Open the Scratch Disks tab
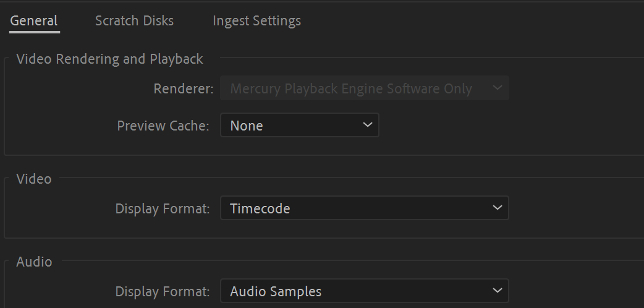This screenshot has height=308, width=644. click(134, 21)
